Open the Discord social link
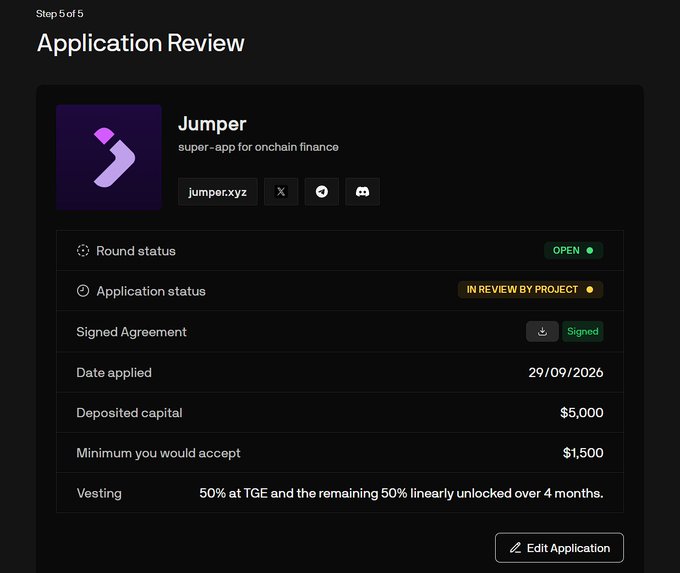680x573 pixels. (363, 192)
